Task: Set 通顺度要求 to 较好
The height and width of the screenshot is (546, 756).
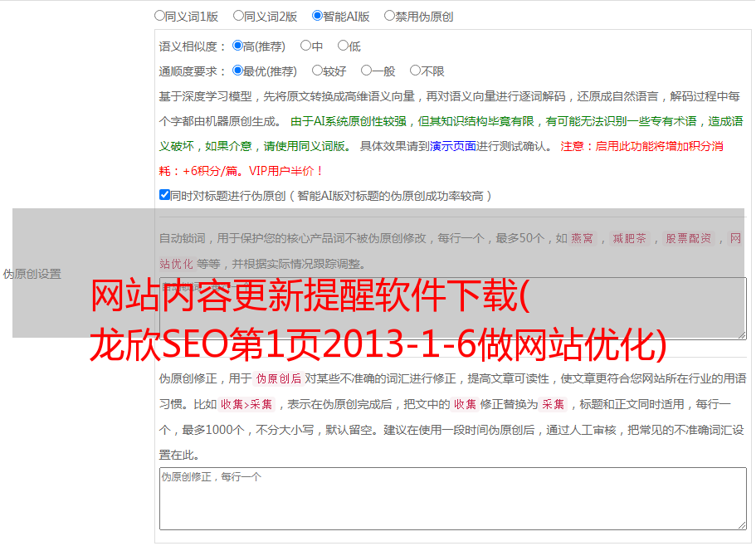Action: [317, 71]
